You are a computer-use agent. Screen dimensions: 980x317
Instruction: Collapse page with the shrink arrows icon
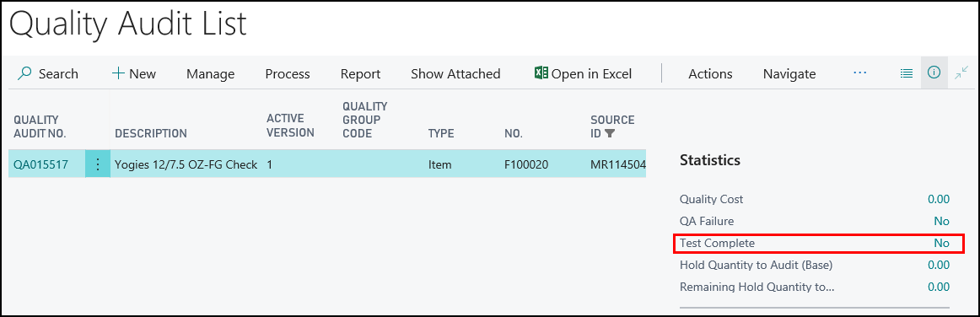coord(961,73)
